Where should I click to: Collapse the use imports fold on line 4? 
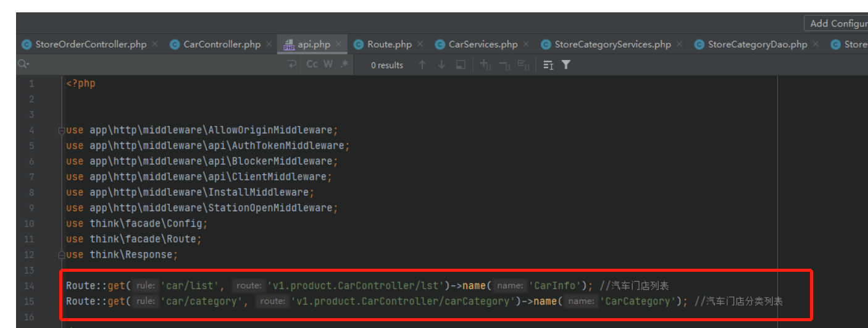click(62, 130)
